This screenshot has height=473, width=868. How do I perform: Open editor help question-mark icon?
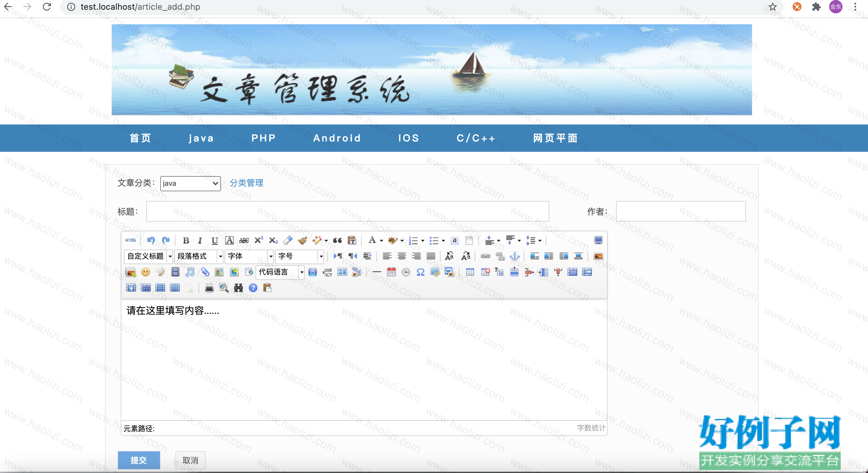tap(253, 288)
